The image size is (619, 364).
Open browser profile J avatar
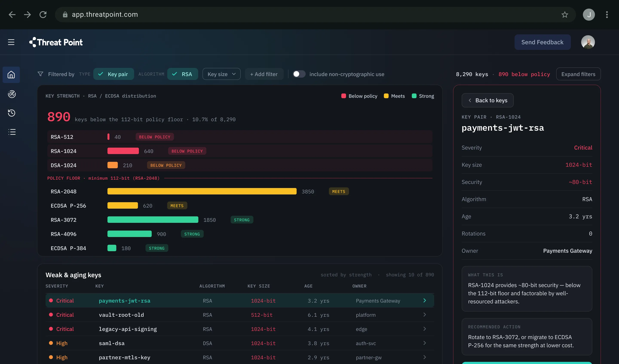pos(588,14)
